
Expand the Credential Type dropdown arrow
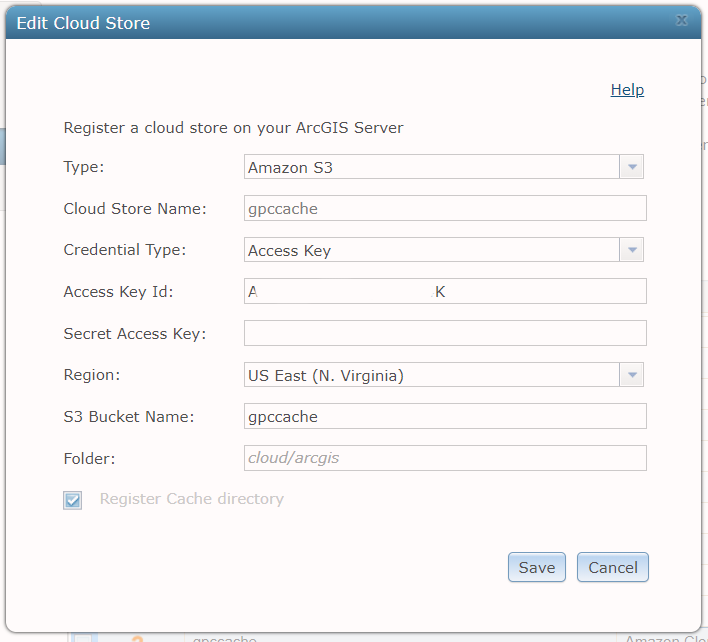coord(631,250)
